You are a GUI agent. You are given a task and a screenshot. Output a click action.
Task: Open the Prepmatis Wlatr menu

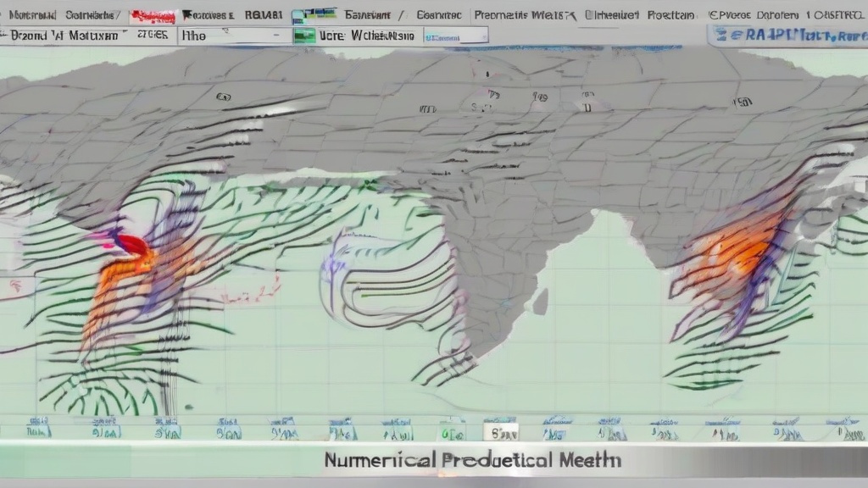tap(524, 15)
